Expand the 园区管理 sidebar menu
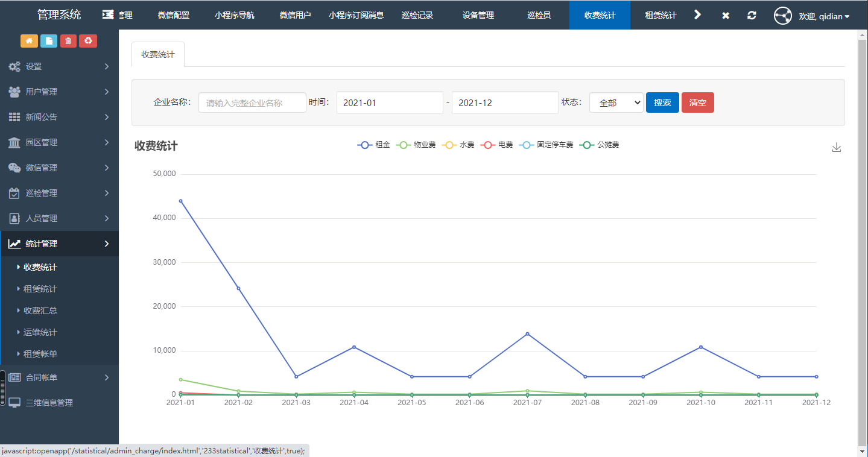This screenshot has height=457, width=868. (x=59, y=142)
